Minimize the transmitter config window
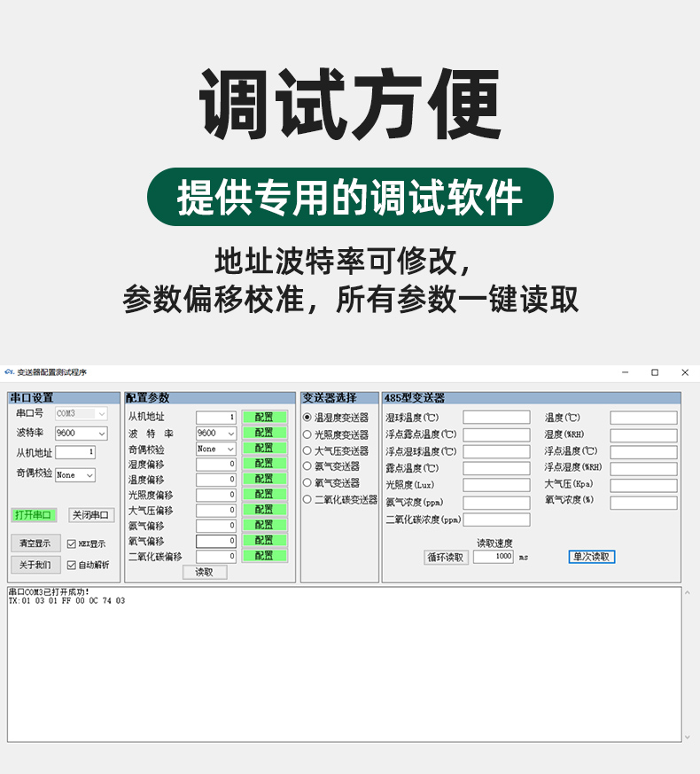 (x=625, y=372)
